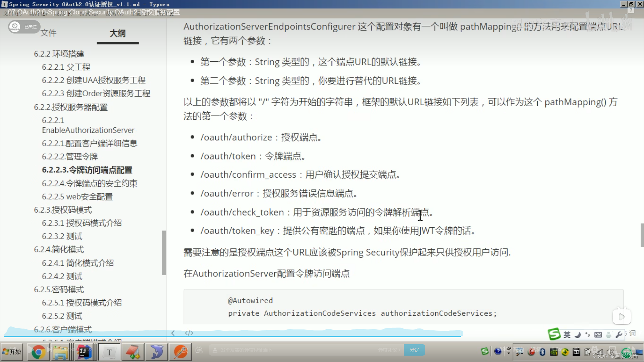Click the Sogou tray icon in taskbar
Screen dimensions: 644x362
click(x=485, y=351)
